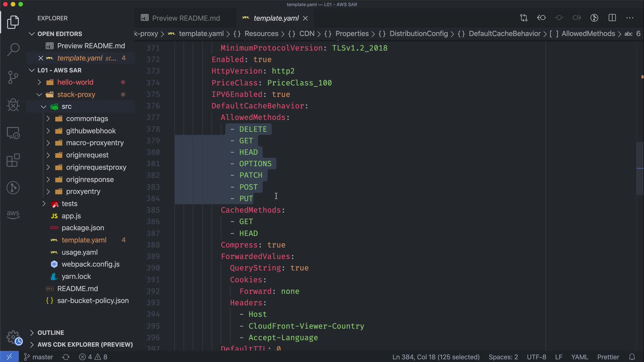Click the editor vertical scrollbar thumb
The width and height of the screenshot is (644, 362).
[x=640, y=168]
